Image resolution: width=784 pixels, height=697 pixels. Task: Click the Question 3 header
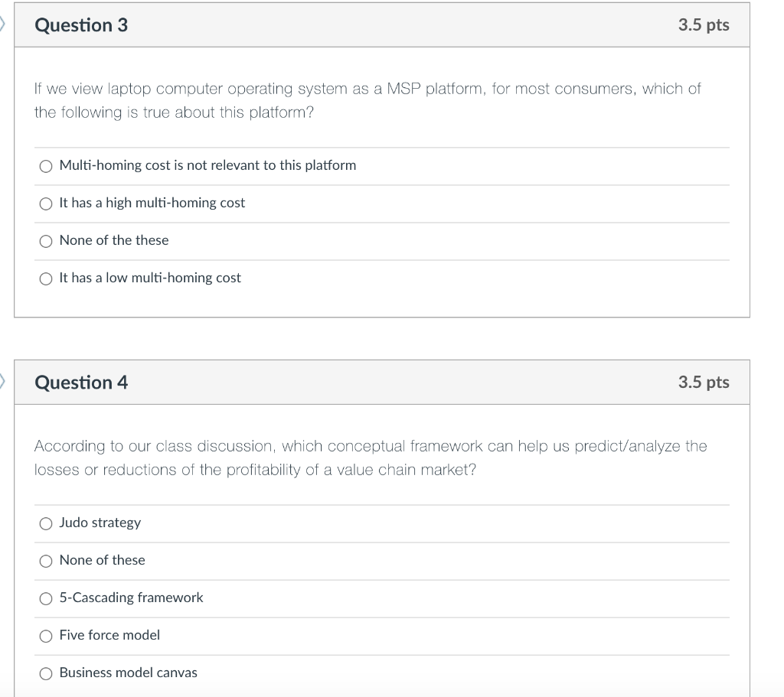coord(80,24)
